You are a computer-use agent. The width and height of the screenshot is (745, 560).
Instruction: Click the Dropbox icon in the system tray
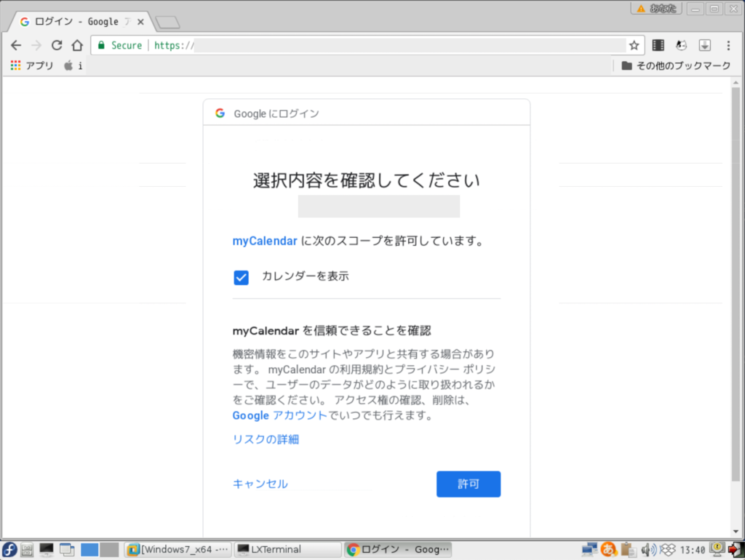coord(669,550)
